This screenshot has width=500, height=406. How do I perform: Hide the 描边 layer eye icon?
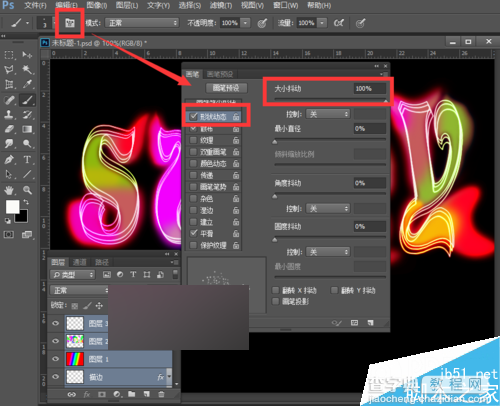(x=56, y=377)
